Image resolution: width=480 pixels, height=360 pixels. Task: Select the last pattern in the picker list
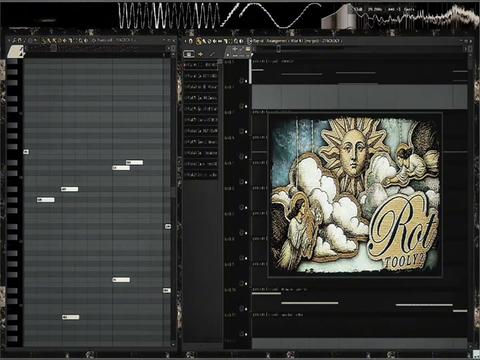[x=201, y=175]
